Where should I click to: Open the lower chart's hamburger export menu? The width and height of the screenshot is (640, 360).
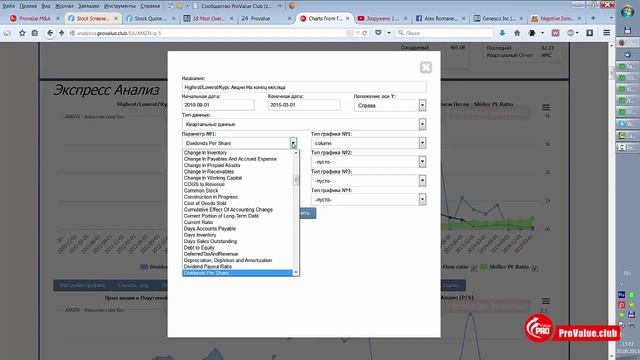[x=546, y=301]
